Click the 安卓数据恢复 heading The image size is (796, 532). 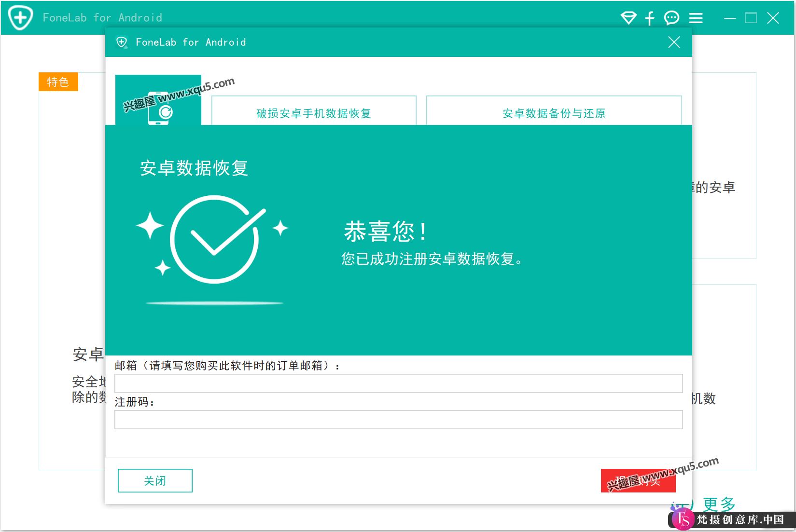tap(194, 168)
